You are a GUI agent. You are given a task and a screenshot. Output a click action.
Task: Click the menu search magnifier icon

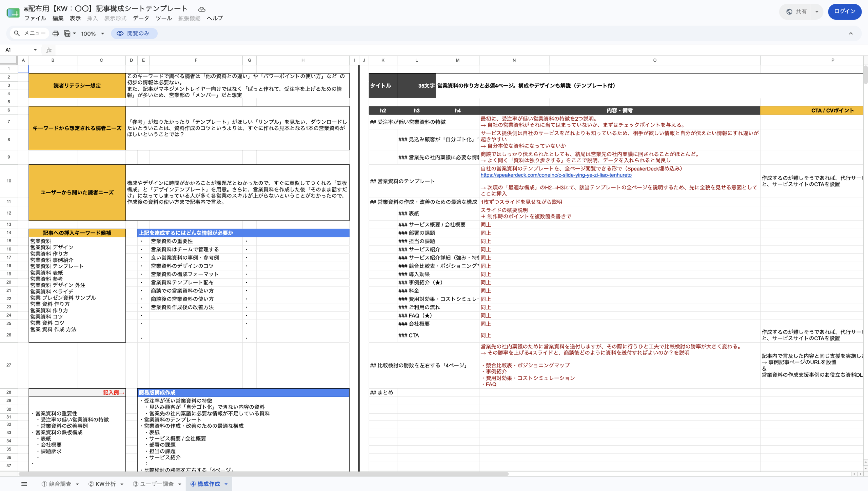point(17,34)
